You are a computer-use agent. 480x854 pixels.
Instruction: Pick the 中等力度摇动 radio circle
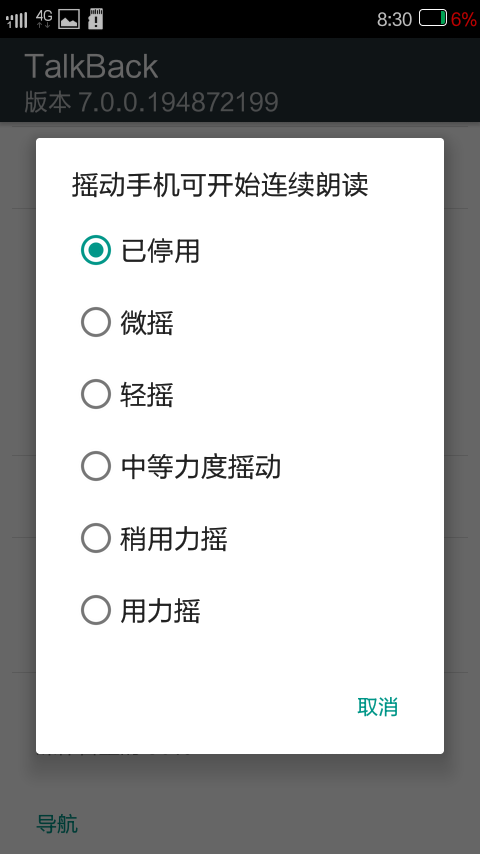(96, 466)
